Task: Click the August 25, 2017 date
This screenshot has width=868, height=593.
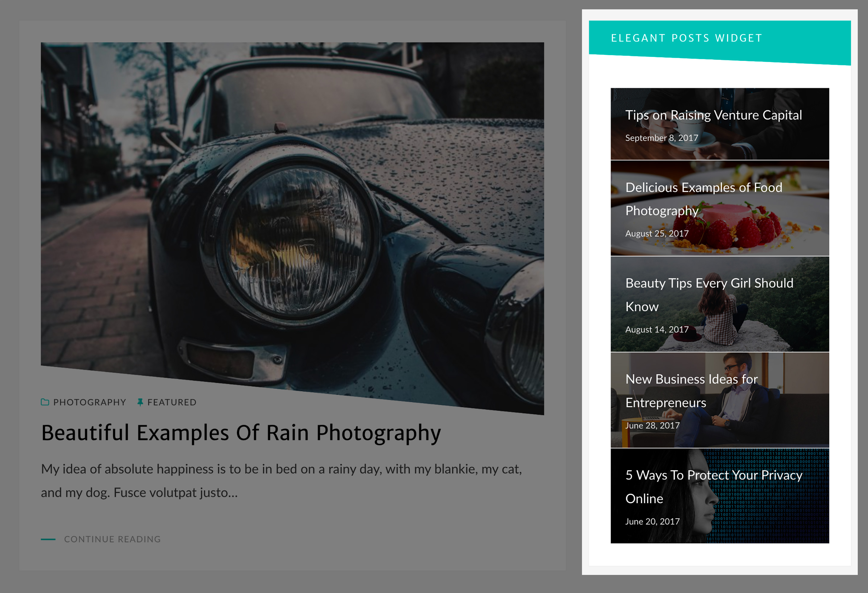Action: pyautogui.click(x=657, y=234)
